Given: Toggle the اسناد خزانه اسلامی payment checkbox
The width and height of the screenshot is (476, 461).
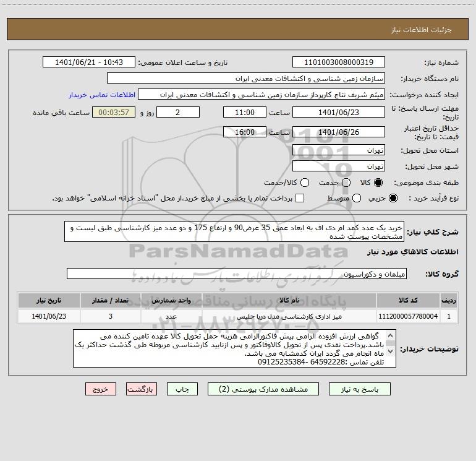Looking at the screenshot, I should click(x=300, y=198).
